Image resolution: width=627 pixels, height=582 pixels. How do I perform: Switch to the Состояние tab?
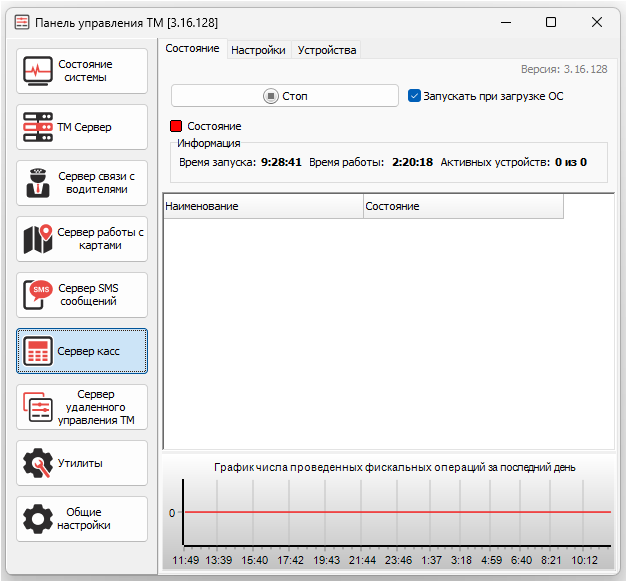[x=192, y=48]
